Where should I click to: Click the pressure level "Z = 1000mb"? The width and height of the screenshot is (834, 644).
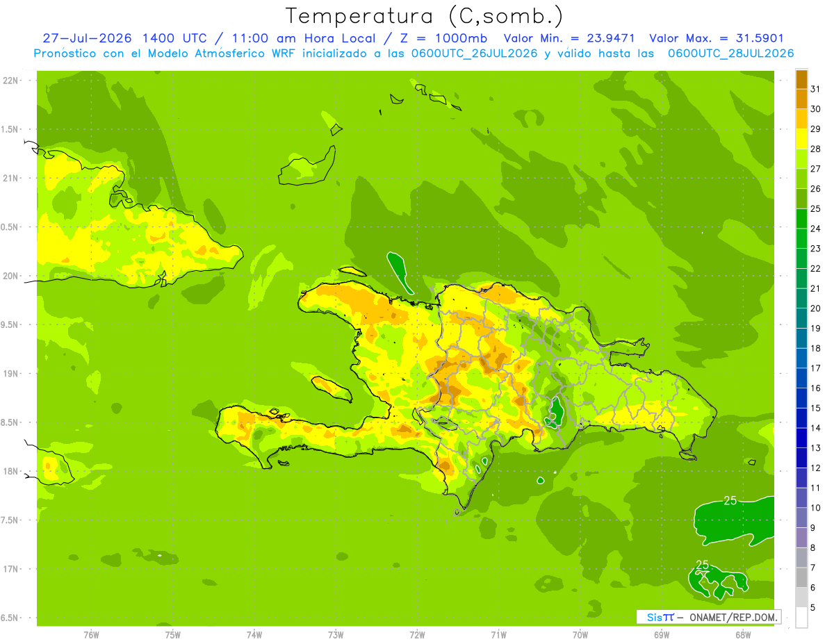click(443, 39)
